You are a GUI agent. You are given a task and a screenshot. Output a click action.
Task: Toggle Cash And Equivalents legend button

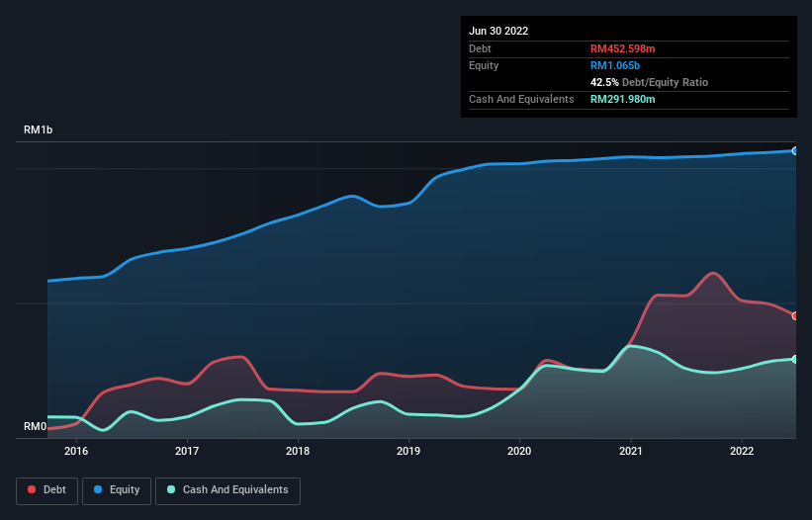tap(227, 490)
